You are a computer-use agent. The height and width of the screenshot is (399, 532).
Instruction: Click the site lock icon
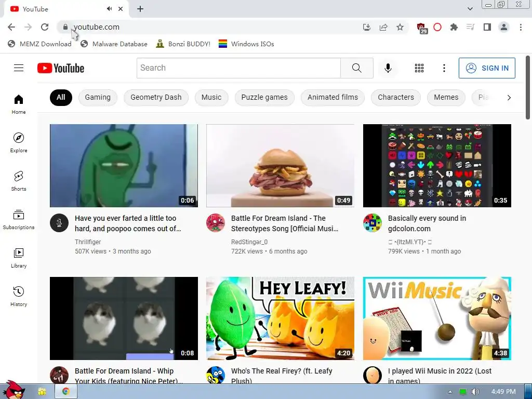click(65, 27)
